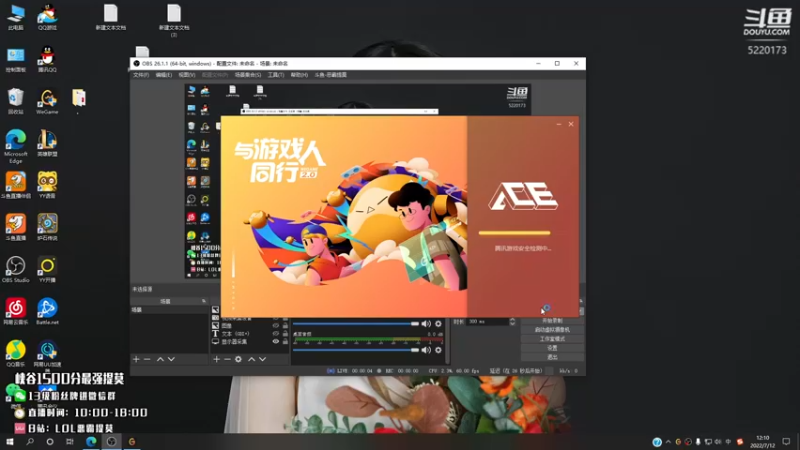Select the first 新建文本文档 file on desktop
Viewport: 800px width, 450px height.
coord(111,17)
